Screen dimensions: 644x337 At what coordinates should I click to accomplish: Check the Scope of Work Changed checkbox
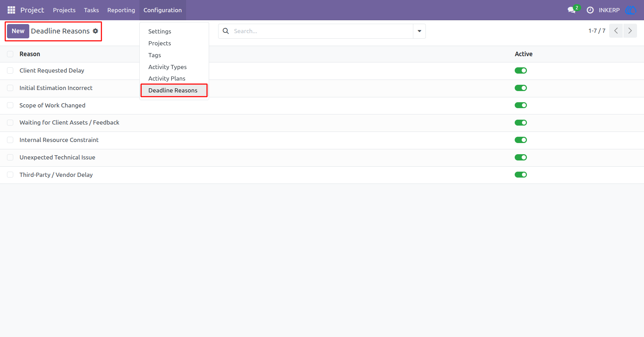coord(10,105)
